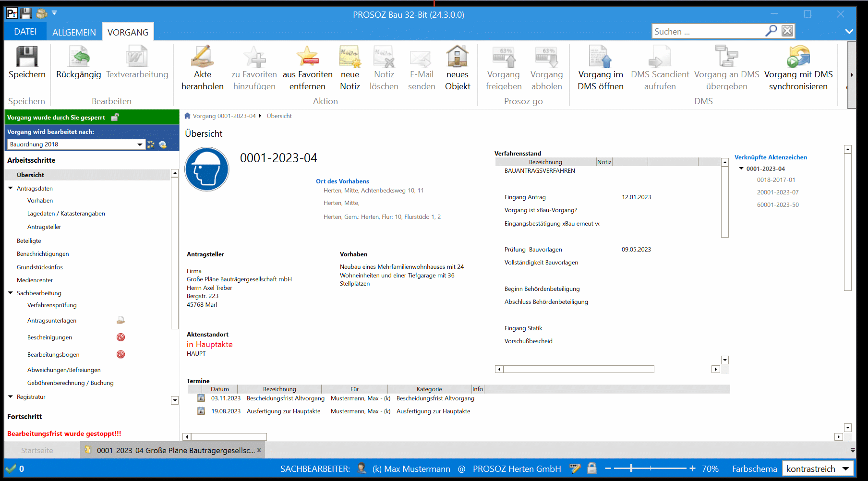Open Vorgang im DMS öffnen
The height and width of the screenshot is (481, 868).
click(600, 57)
